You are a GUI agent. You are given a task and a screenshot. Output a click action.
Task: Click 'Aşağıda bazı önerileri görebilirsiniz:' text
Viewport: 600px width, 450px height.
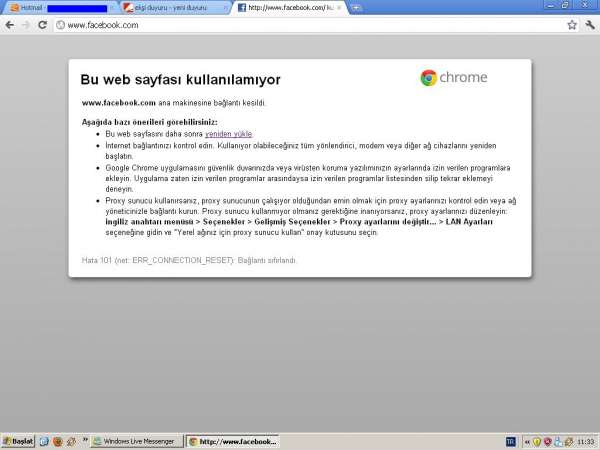(150, 122)
